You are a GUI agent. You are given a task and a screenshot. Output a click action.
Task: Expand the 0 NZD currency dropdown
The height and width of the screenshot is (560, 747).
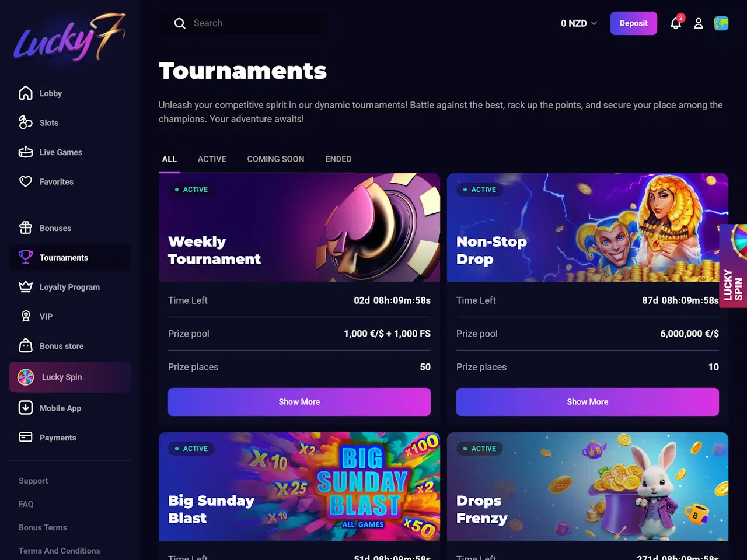[x=579, y=23]
